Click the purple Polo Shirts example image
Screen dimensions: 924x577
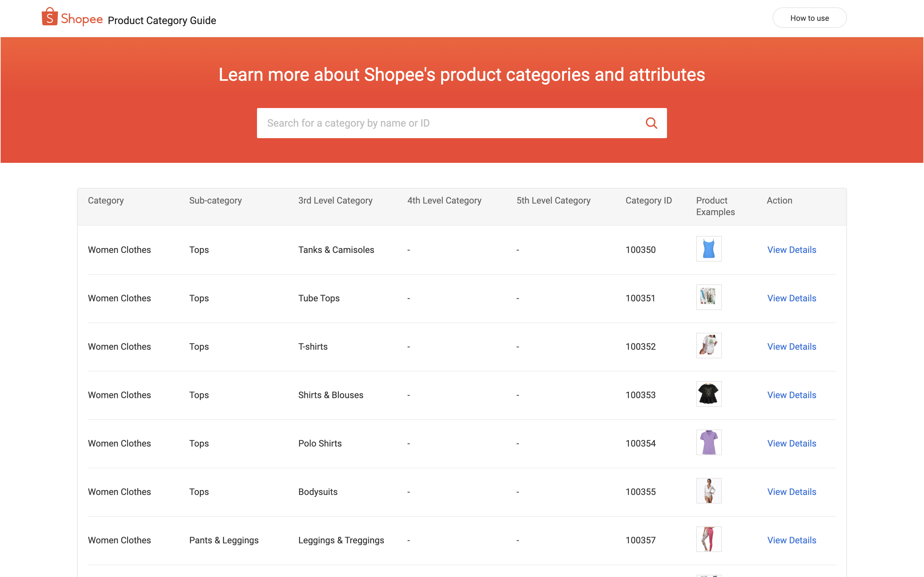[709, 442]
